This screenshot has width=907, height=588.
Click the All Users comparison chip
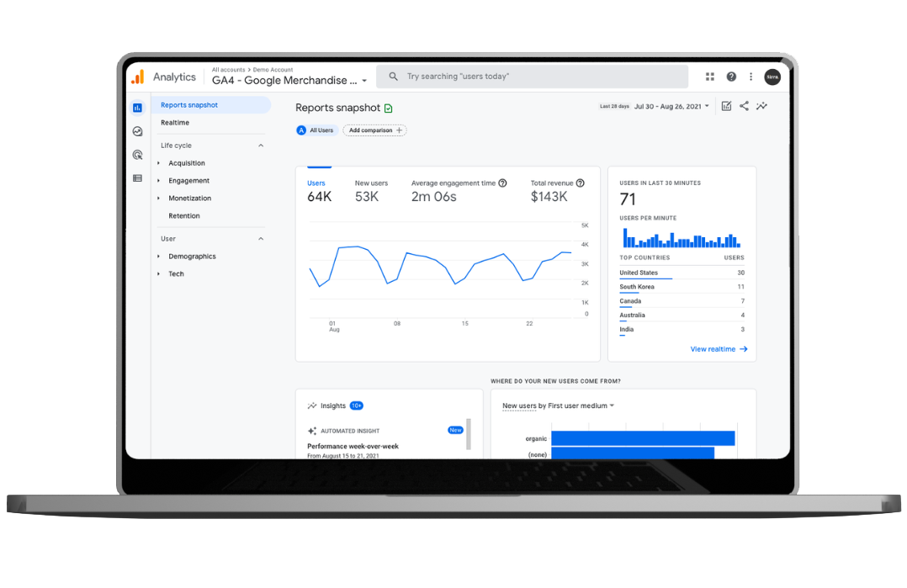316,130
